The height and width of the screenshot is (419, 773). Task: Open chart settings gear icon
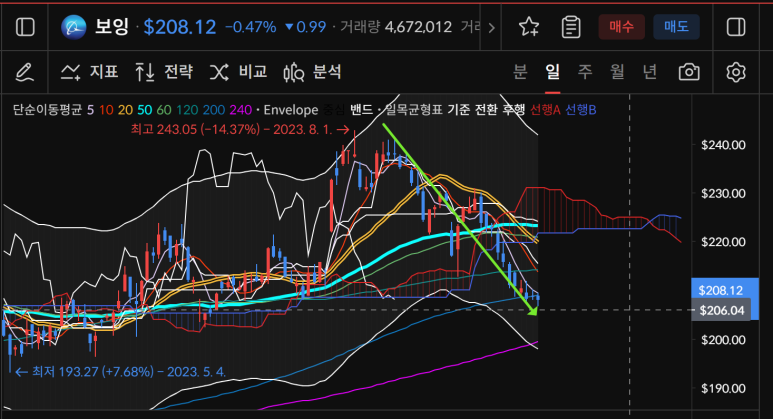(x=736, y=72)
